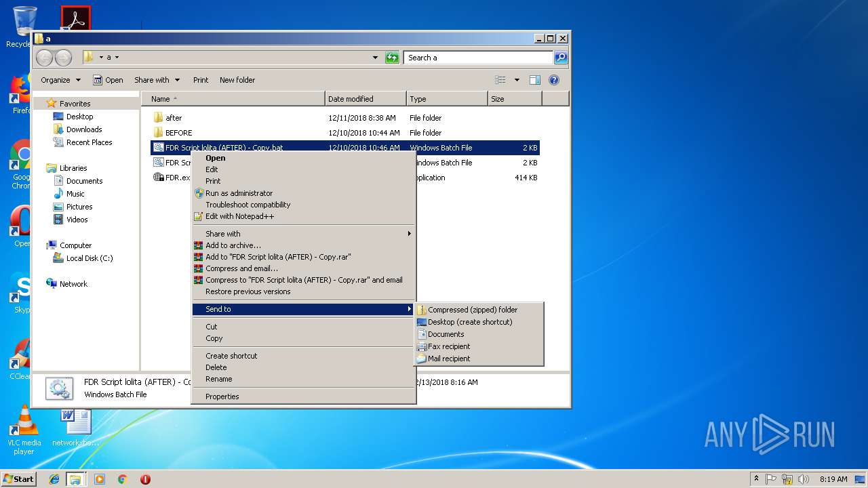Open the Share with toolbar dropdown
The width and height of the screenshot is (868, 488).
157,80
